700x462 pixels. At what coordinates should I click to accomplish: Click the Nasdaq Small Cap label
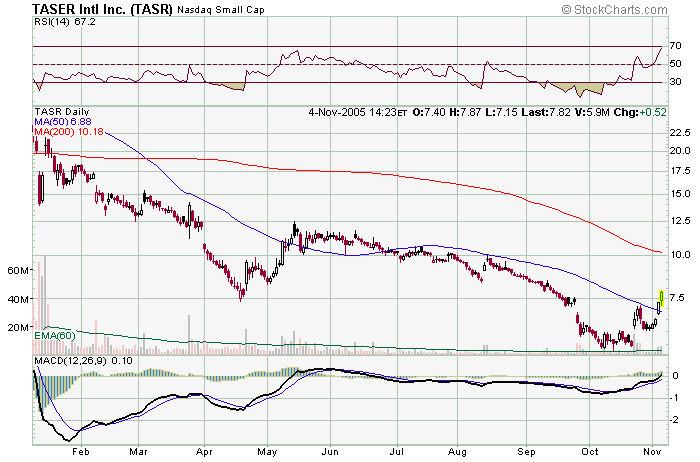pyautogui.click(x=221, y=9)
